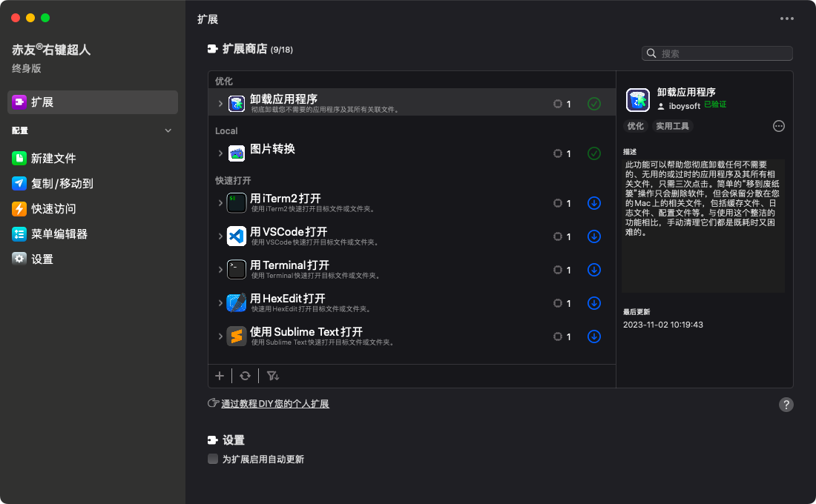Expand the 用 Terminal 打开 row chevron
The width and height of the screenshot is (816, 504).
(x=220, y=270)
